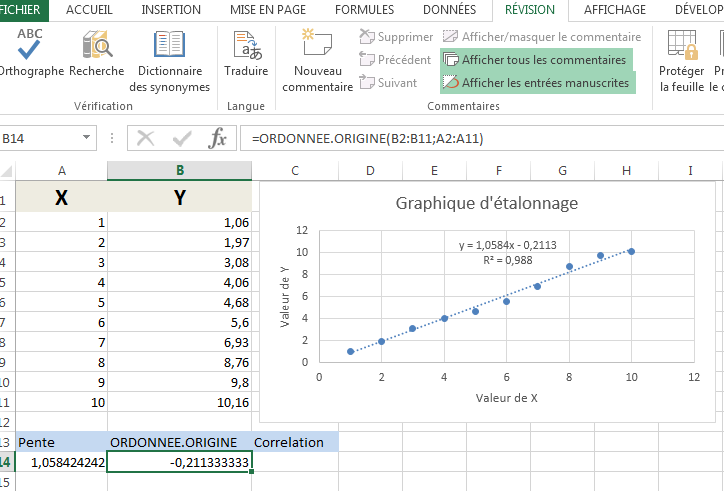Open the Recherche research tool
Image resolution: width=724 pixels, height=491 pixels.
click(x=97, y=52)
